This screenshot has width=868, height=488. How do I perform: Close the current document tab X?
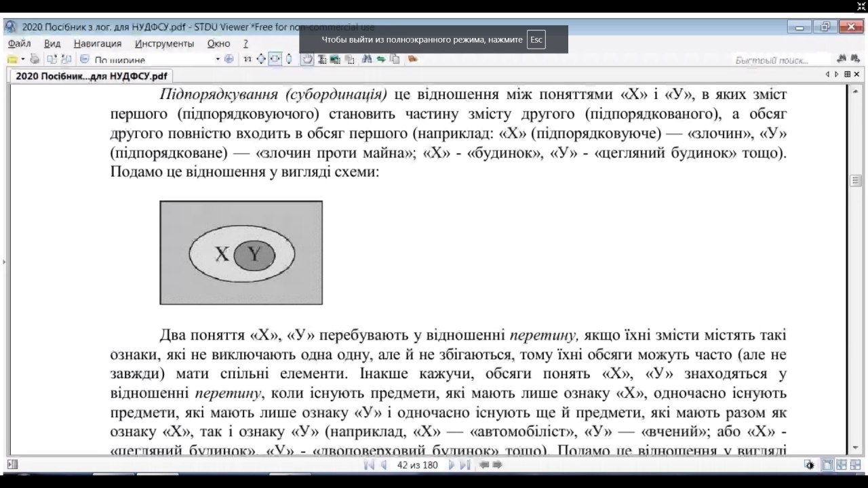click(857, 74)
